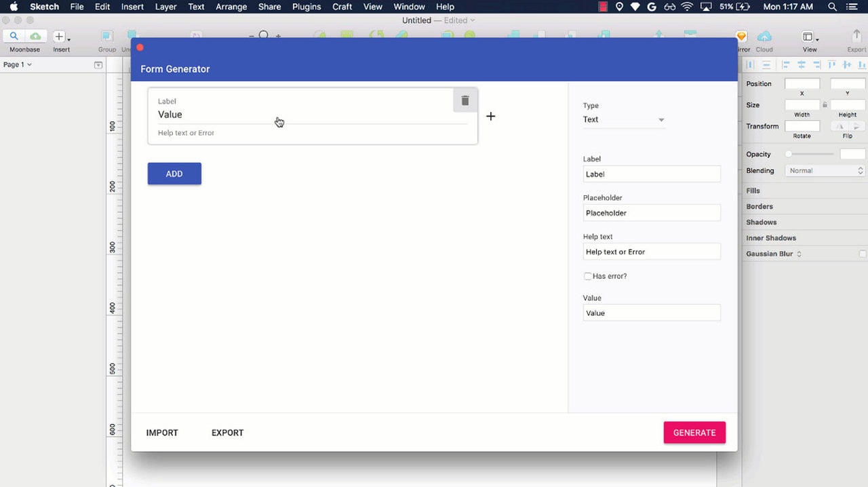Click the Mirror toolbar icon
Screen dimensions: 868x487
742,37
